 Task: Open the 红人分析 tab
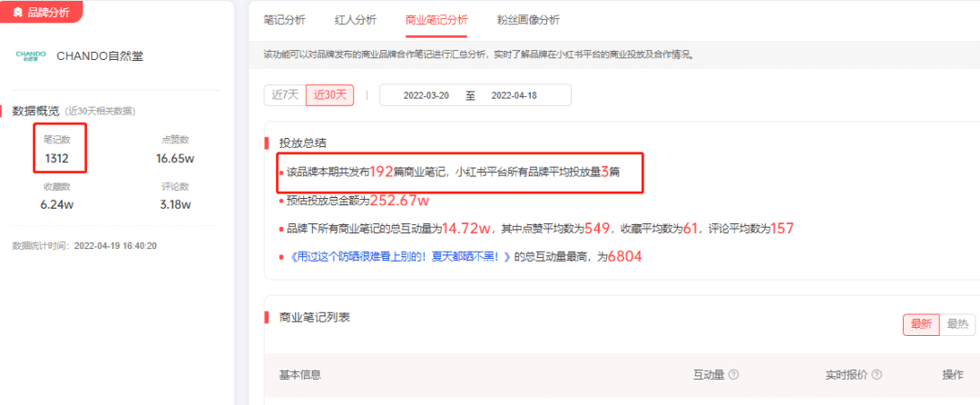[355, 20]
